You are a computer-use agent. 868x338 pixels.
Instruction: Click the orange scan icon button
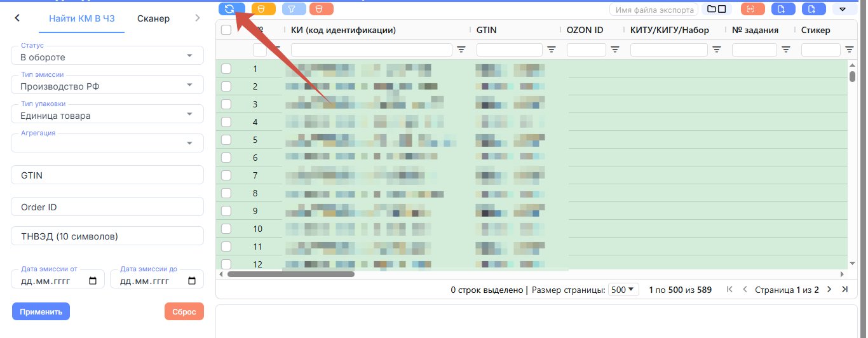[x=753, y=9]
